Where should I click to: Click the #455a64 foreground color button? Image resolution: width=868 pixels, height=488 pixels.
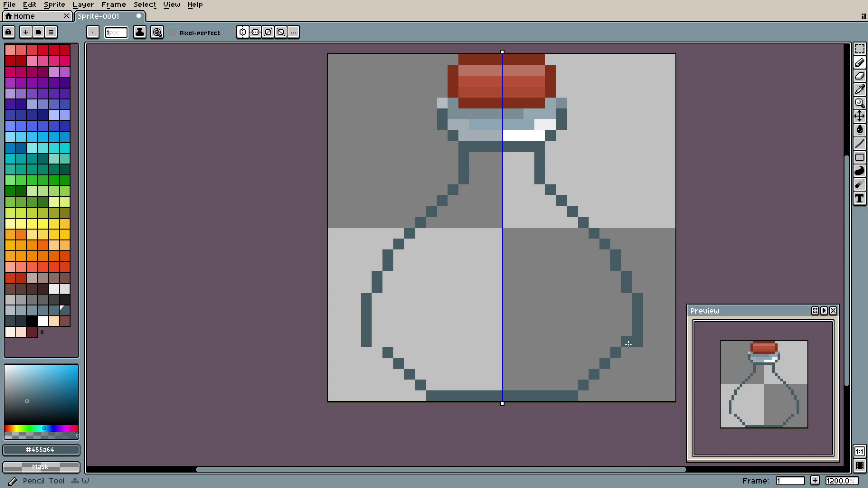[x=41, y=450]
